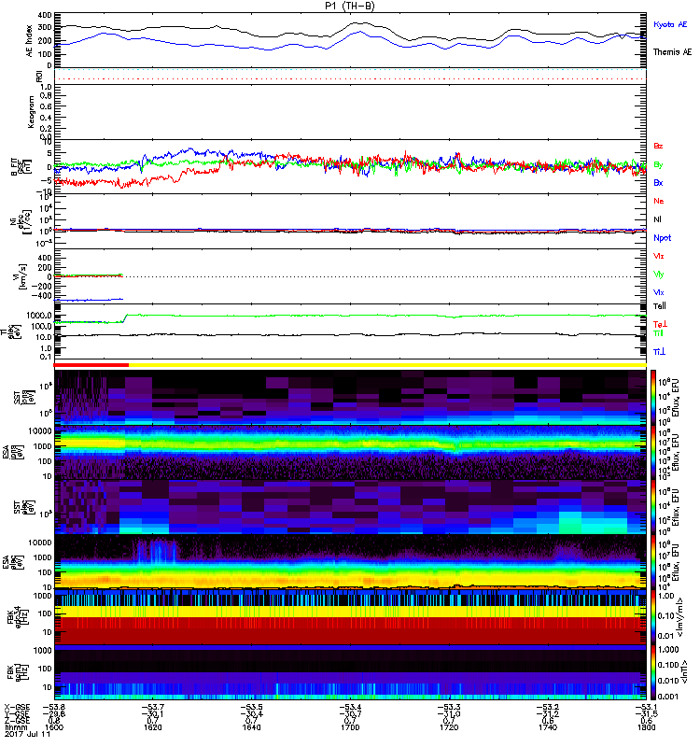Click the FBK electric field <|mV/m|> color bar
The image size is (700, 747).
tap(653, 617)
